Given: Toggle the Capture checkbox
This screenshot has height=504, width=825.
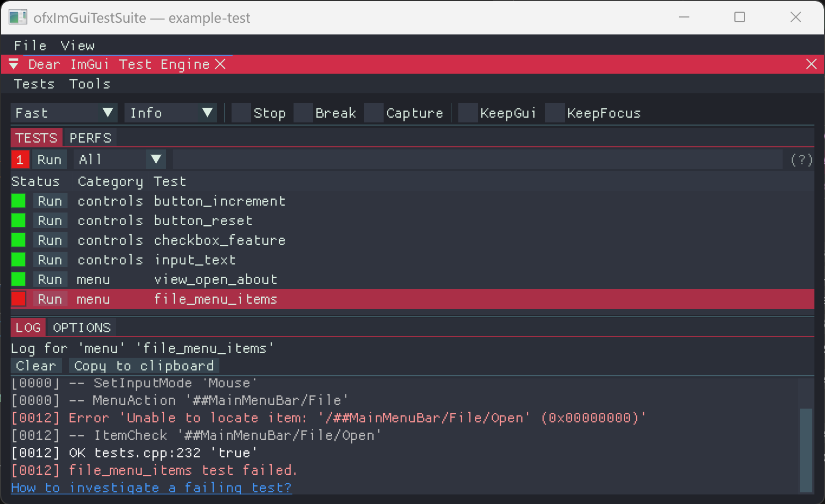Looking at the screenshot, I should pos(374,113).
